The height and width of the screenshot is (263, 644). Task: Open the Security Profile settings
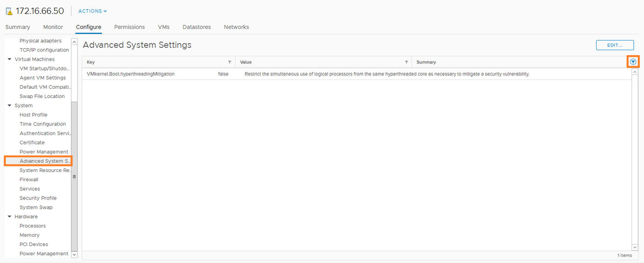[38, 198]
